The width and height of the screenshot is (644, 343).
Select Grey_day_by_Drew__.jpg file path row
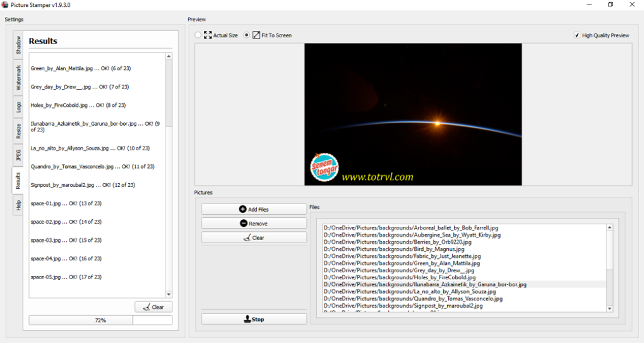[465, 270]
